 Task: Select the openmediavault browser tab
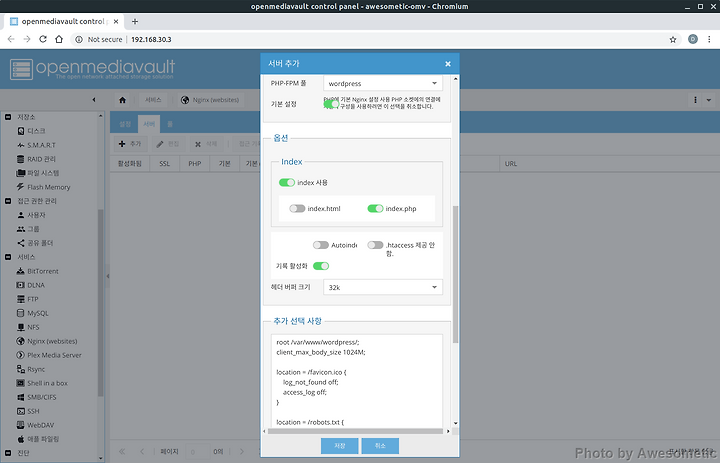[64, 22]
